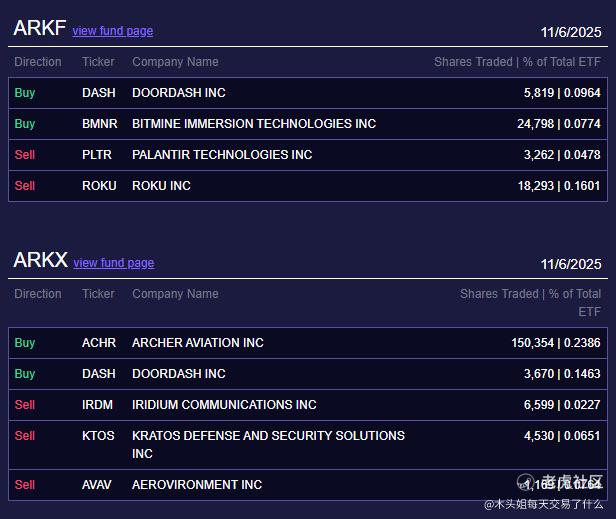Screen dimensions: 616x519
Task: Select the ARKF date 11/6/2025
Action: (x=571, y=32)
